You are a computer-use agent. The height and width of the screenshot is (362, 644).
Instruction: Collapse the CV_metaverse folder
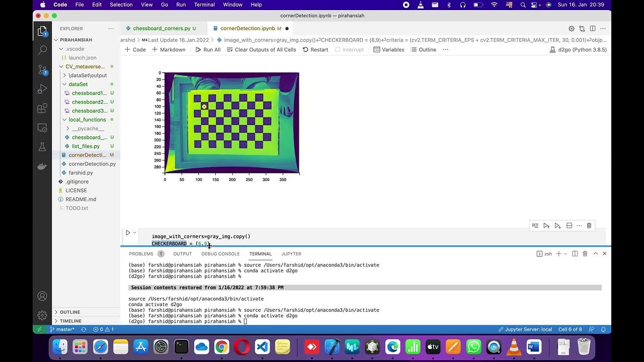click(85, 66)
